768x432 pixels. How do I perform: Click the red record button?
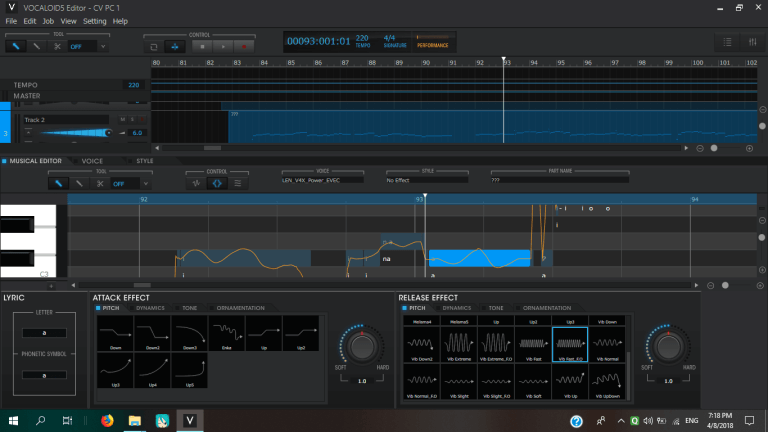tap(244, 47)
